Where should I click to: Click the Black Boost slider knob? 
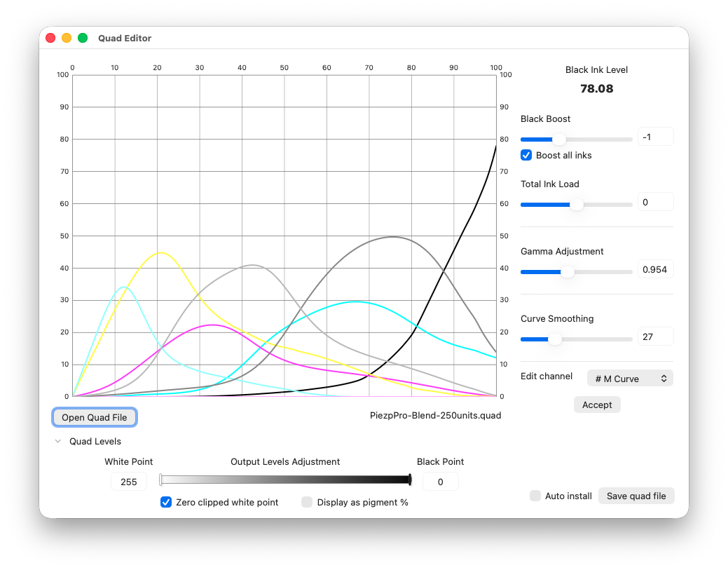point(559,140)
